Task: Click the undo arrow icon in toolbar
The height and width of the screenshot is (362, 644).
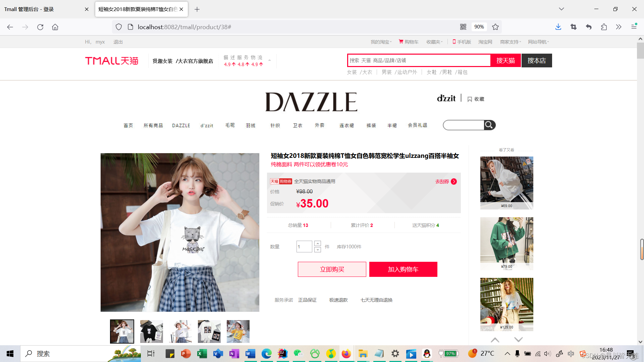Action: click(589, 27)
